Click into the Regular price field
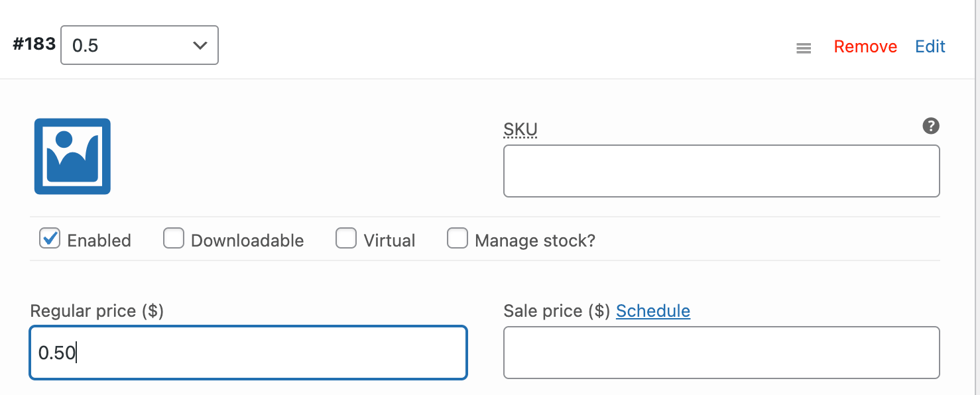 click(x=249, y=353)
